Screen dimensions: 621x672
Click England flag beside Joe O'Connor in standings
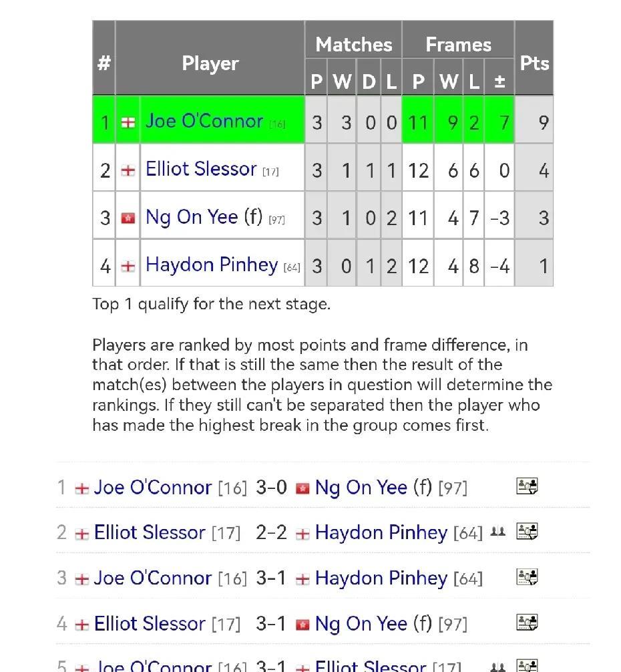[128, 122]
